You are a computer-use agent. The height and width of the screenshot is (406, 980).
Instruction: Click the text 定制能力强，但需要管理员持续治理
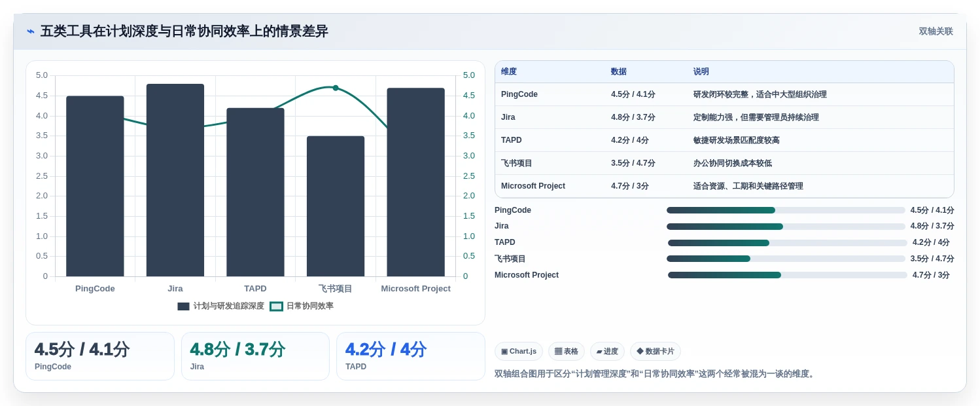(756, 117)
